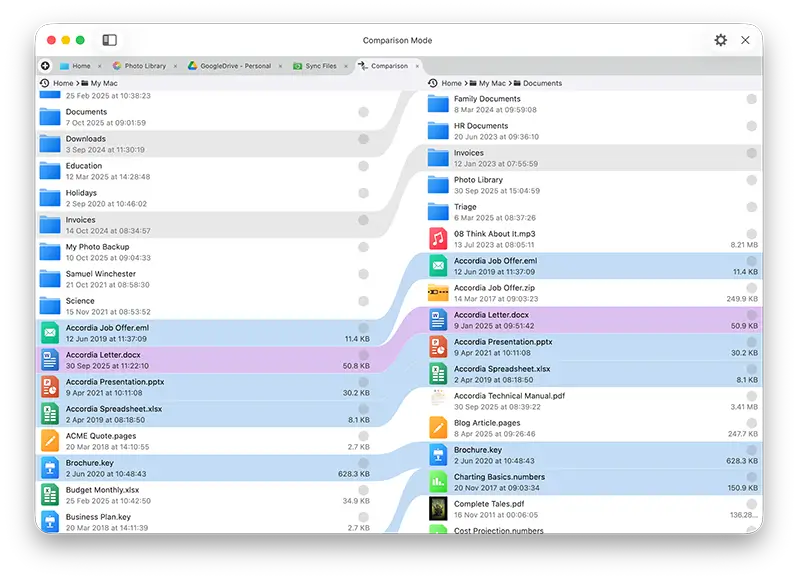Toggle selection circle for My Photo Backup

(363, 247)
